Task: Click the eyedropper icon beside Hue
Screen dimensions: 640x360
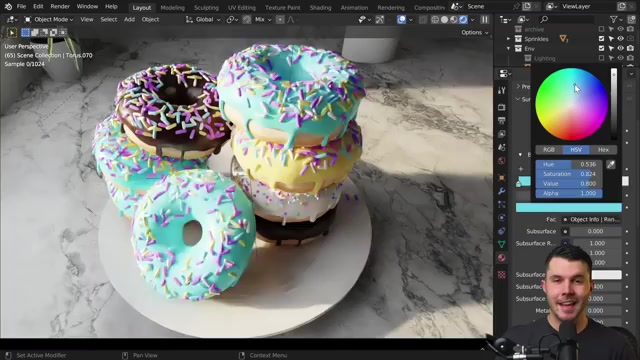Action: 611,164
